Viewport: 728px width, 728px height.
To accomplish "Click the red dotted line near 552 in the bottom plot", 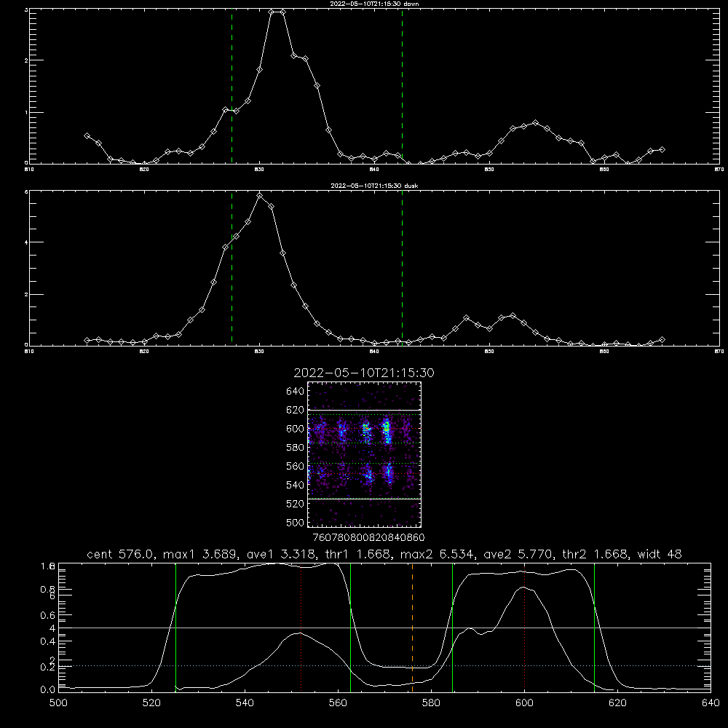I will click(301, 628).
